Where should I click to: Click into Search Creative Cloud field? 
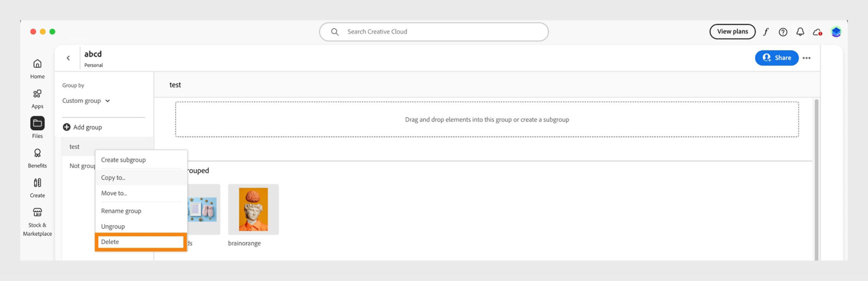pyautogui.click(x=434, y=32)
